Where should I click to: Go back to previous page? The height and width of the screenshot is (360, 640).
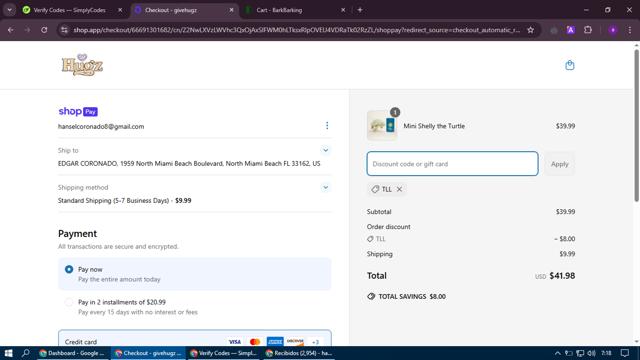tap(11, 30)
